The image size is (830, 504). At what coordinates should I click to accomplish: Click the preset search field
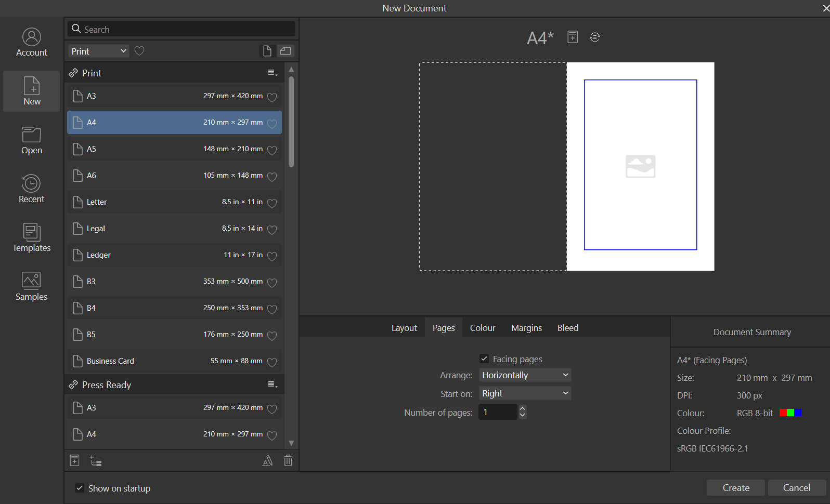[181, 29]
